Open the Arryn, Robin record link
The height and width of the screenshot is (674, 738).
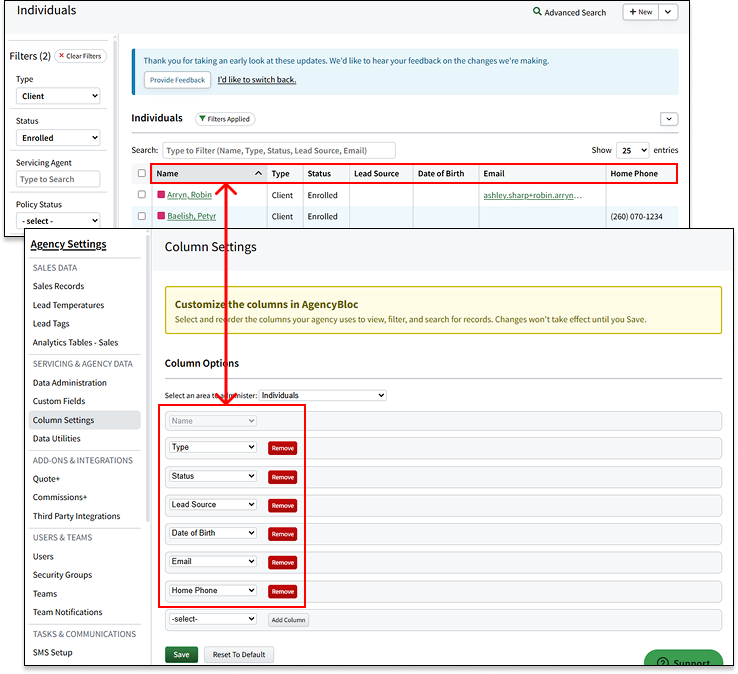pos(189,195)
